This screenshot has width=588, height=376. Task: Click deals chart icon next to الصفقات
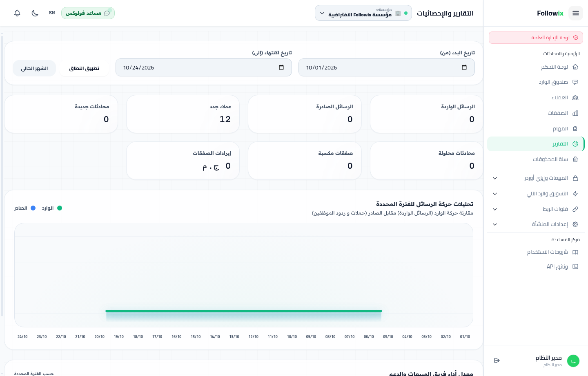tap(575, 113)
